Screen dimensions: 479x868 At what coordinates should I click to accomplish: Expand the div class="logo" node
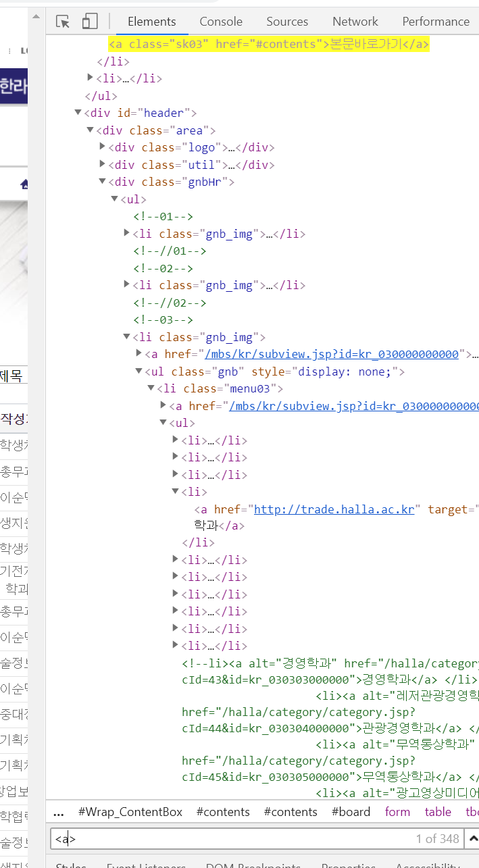103,147
